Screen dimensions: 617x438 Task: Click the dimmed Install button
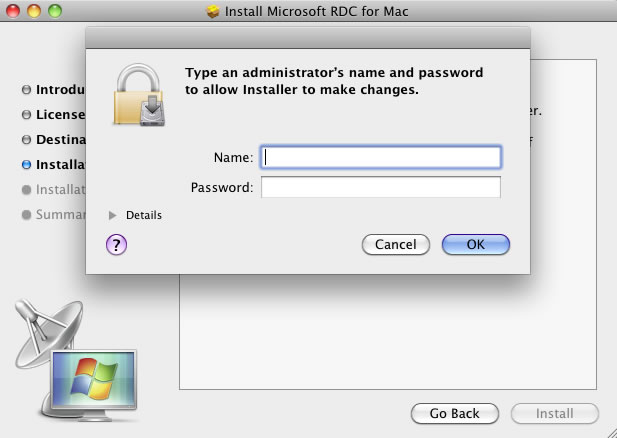[554, 413]
